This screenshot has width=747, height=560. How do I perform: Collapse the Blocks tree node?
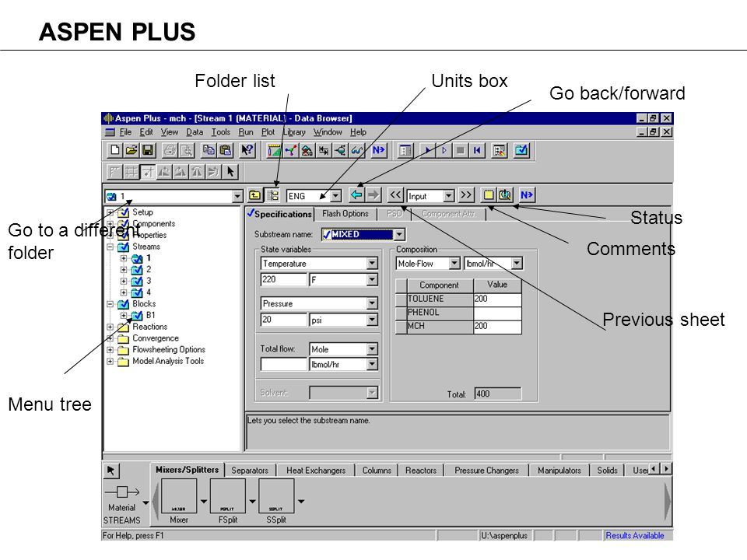(x=110, y=304)
